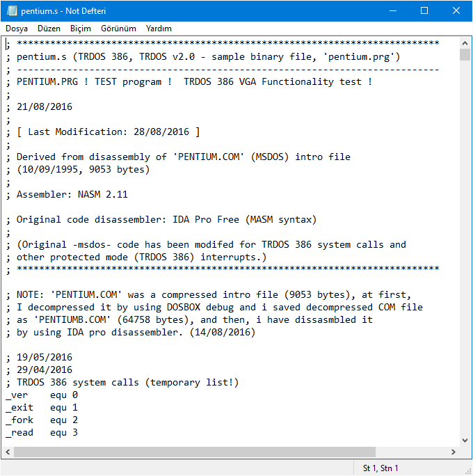Open the Dosya menu

[17, 29]
